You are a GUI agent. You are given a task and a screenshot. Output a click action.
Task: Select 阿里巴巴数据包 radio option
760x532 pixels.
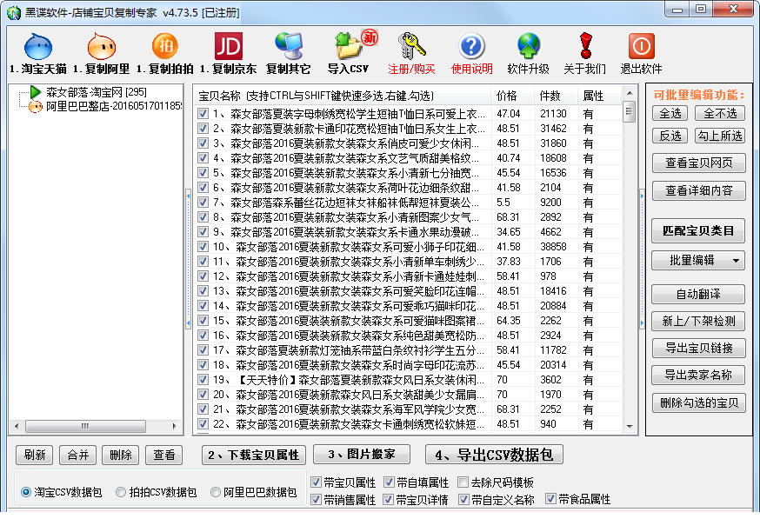[216, 492]
